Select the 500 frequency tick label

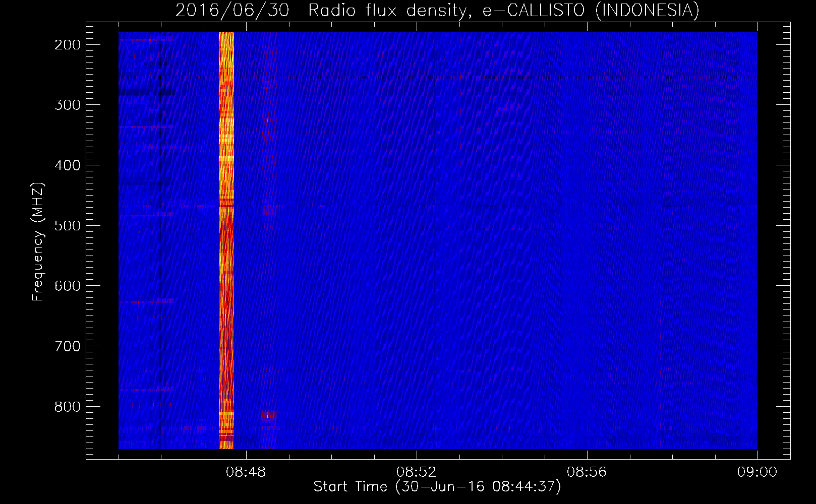pyautogui.click(x=68, y=225)
